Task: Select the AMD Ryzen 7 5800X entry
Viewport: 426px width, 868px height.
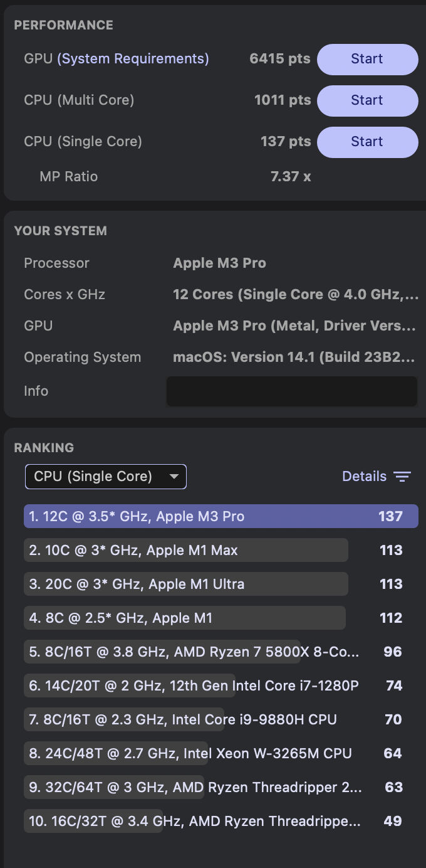Action: pos(194,652)
